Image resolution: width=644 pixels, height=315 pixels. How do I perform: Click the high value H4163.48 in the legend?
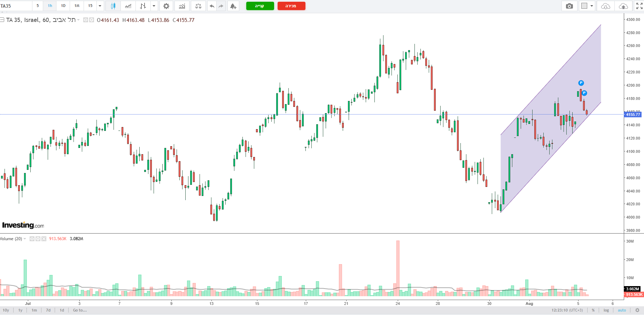click(x=133, y=20)
